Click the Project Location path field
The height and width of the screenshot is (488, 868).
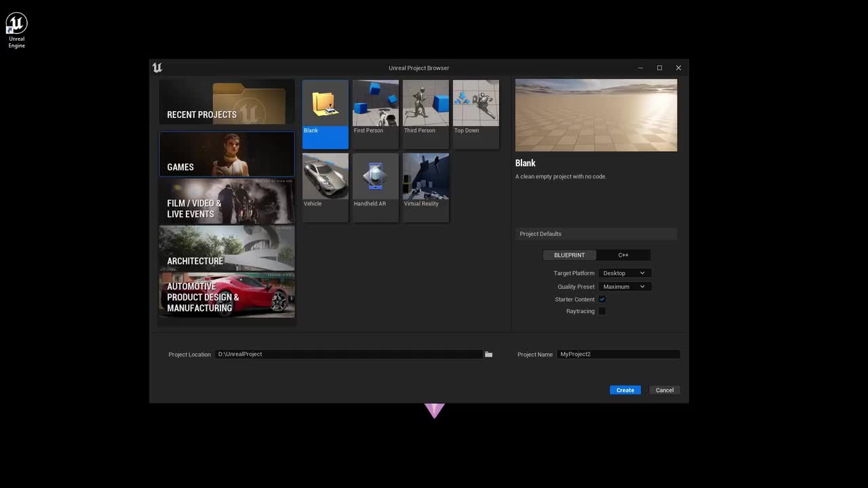[x=349, y=354]
